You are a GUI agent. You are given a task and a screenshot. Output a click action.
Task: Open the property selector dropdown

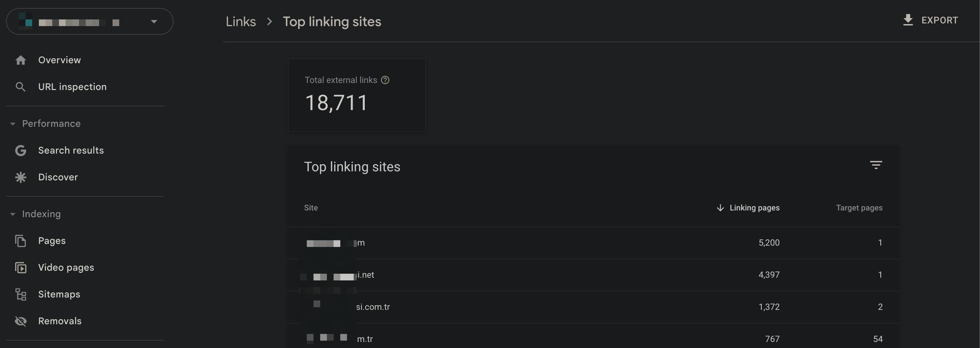click(90, 22)
